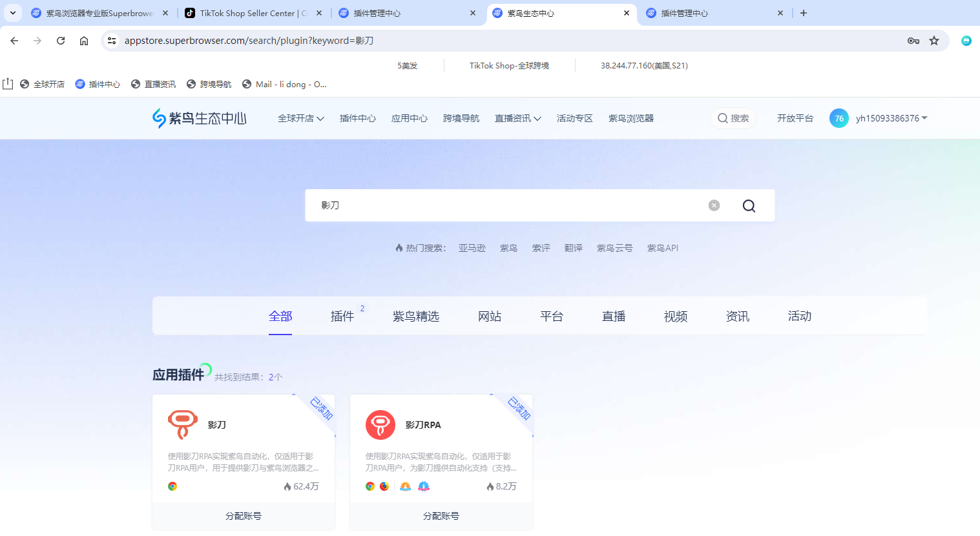The image size is (980, 536).
Task: Click the Chrome icon on the 影刀 card
Action: pyautogui.click(x=172, y=486)
